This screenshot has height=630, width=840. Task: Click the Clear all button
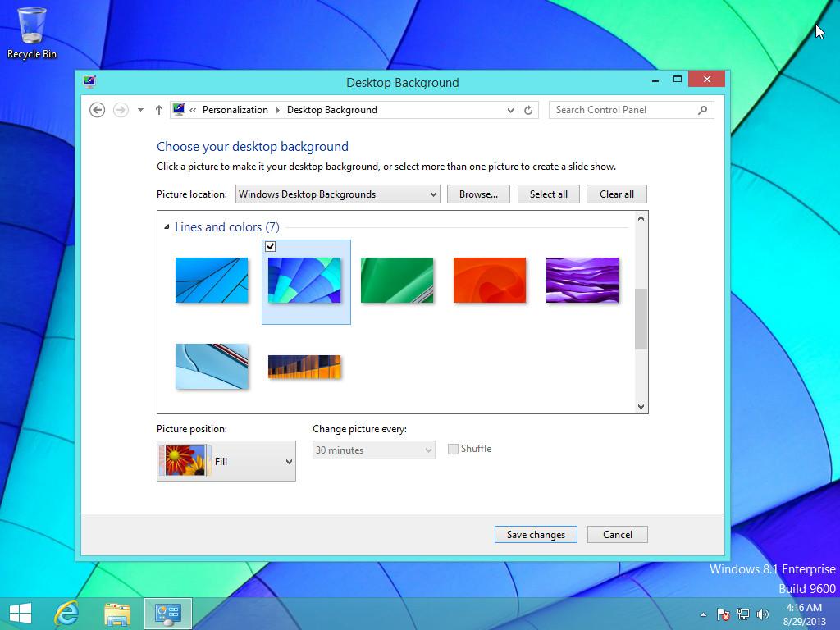tap(617, 194)
